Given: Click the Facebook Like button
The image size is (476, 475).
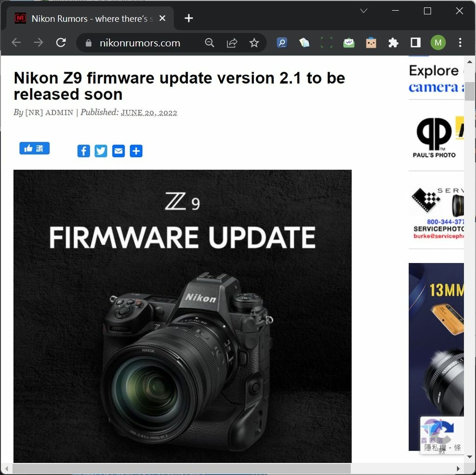Looking at the screenshot, I should click(34, 148).
